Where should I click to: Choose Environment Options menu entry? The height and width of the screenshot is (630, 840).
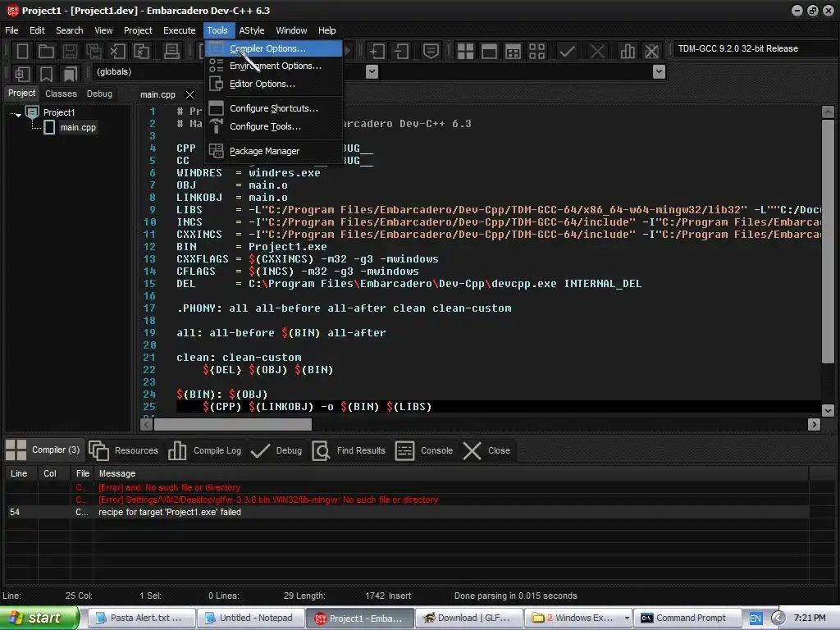(273, 66)
